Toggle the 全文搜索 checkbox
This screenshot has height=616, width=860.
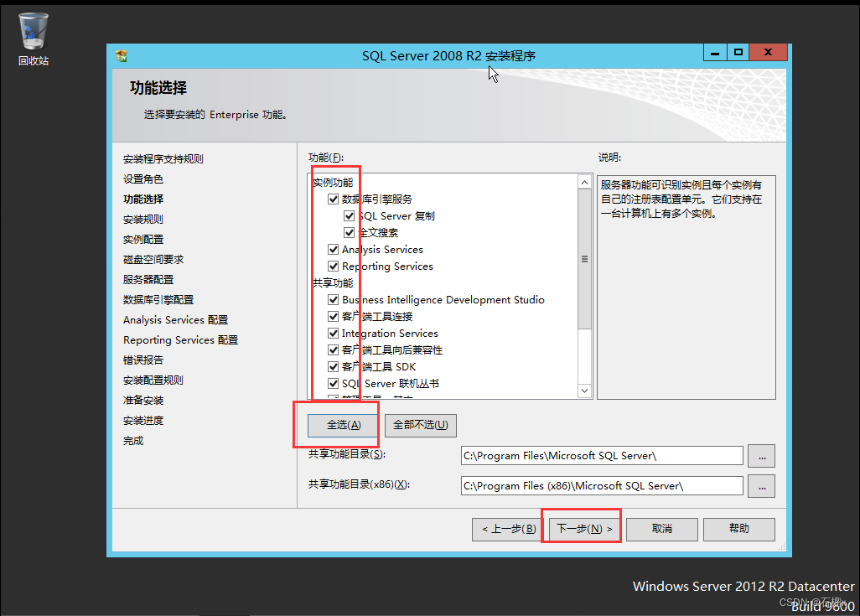349,233
